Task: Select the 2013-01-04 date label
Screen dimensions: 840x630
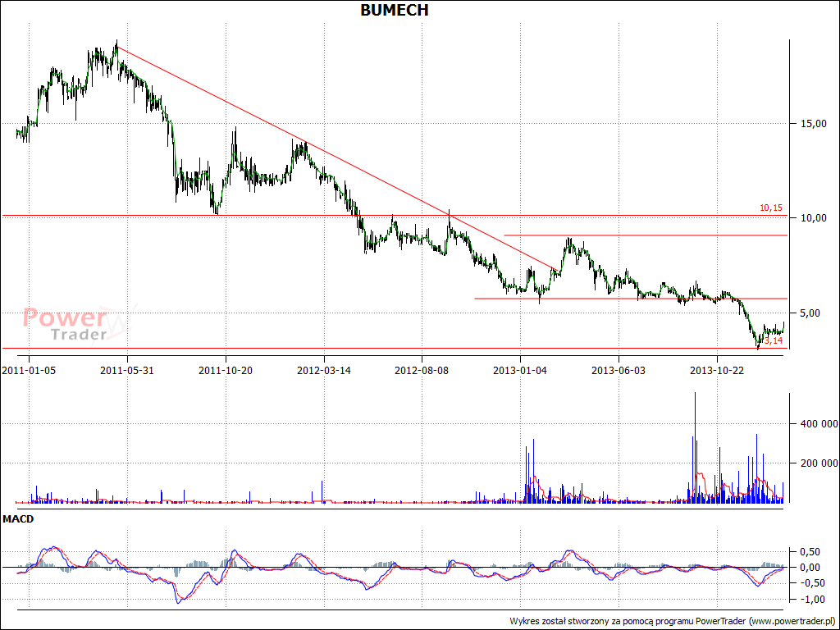Action: pos(520,370)
